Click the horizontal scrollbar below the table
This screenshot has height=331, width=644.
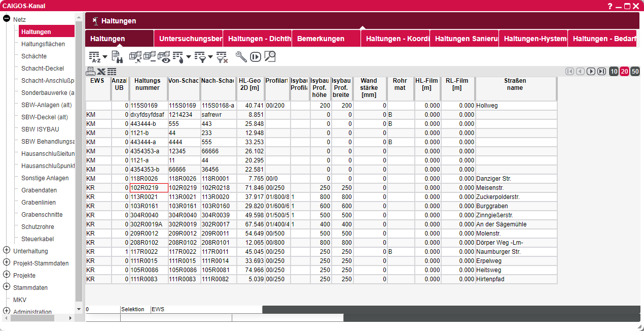(451, 309)
